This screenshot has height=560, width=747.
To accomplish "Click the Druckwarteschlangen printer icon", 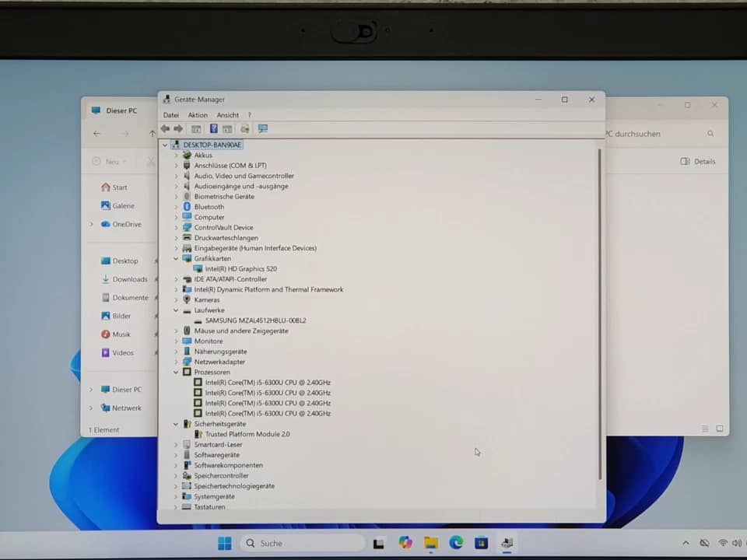I will (187, 238).
